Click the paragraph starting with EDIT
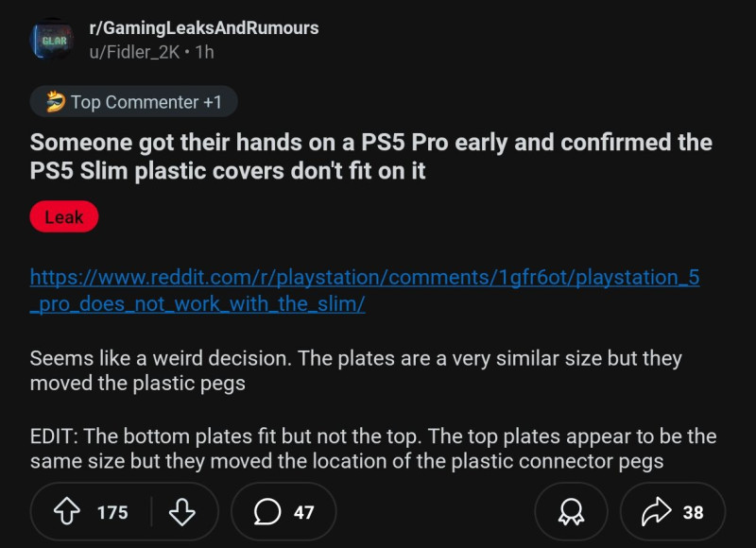756x548 pixels. (372, 449)
